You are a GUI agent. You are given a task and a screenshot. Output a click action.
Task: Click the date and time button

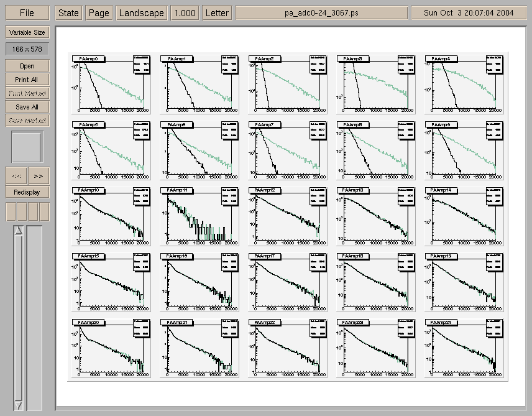(469, 13)
